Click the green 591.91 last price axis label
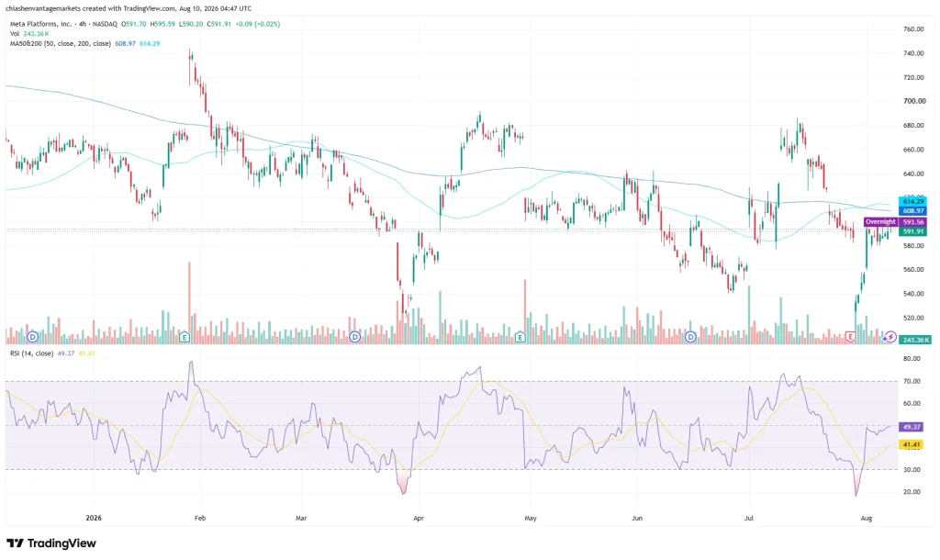 [x=913, y=231]
